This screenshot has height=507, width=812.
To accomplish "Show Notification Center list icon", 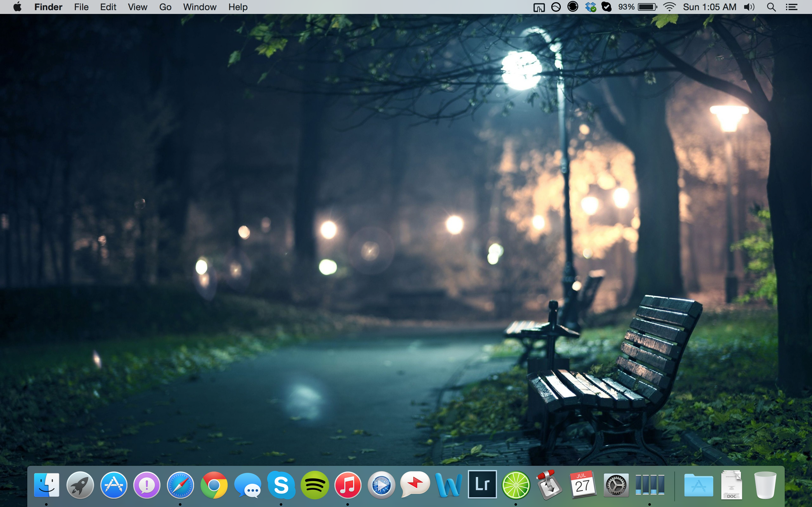I will (x=791, y=7).
